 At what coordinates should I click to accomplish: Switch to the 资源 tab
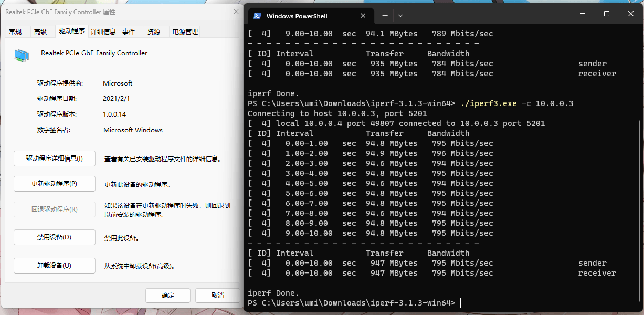coord(154,32)
